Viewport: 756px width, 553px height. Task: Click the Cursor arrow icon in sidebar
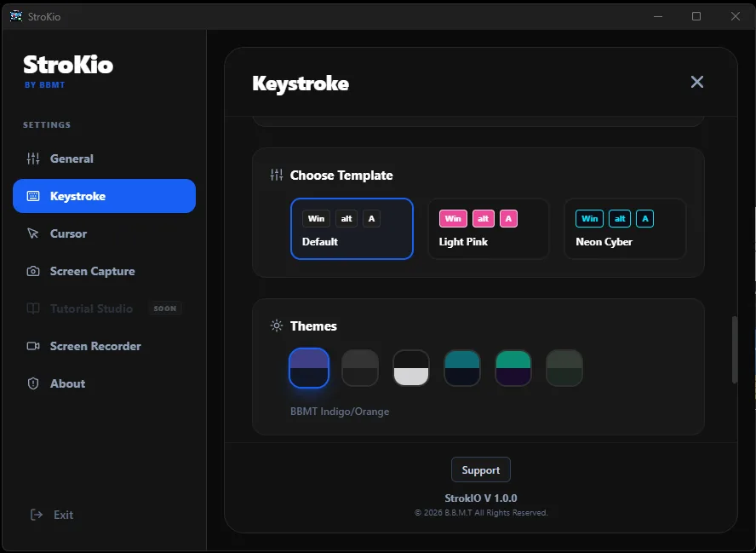coord(33,233)
